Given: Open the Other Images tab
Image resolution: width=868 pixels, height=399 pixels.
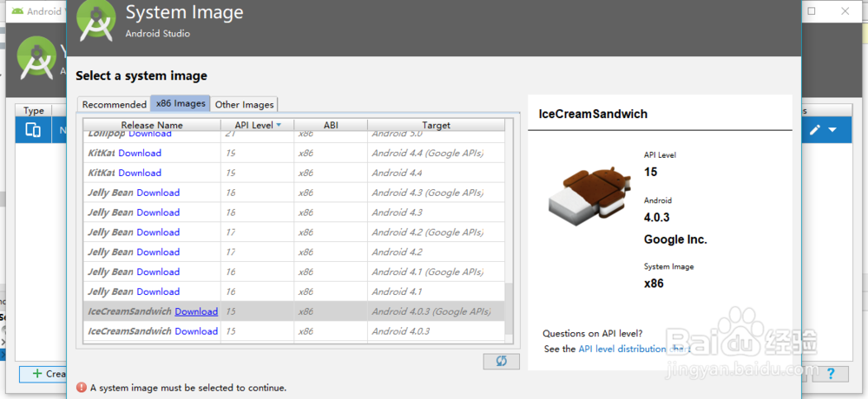Looking at the screenshot, I should click(x=244, y=104).
